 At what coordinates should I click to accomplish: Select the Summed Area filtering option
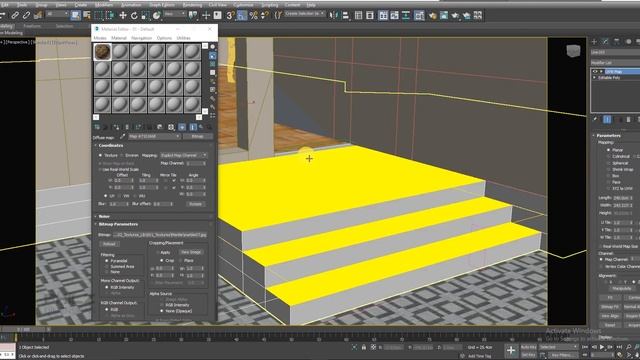pyautogui.click(x=107, y=266)
